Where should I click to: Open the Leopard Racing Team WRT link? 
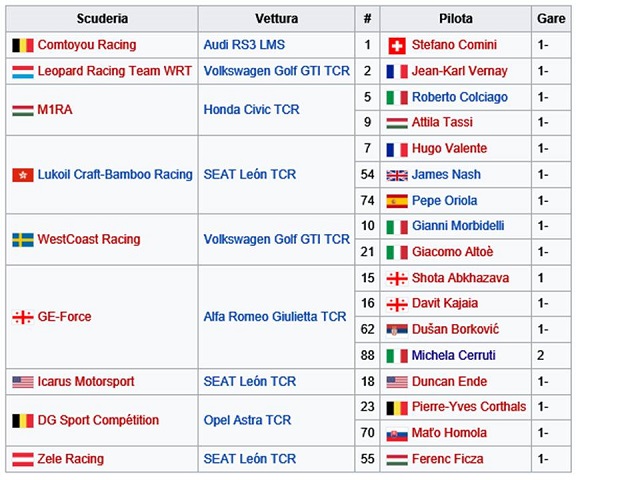click(x=114, y=71)
